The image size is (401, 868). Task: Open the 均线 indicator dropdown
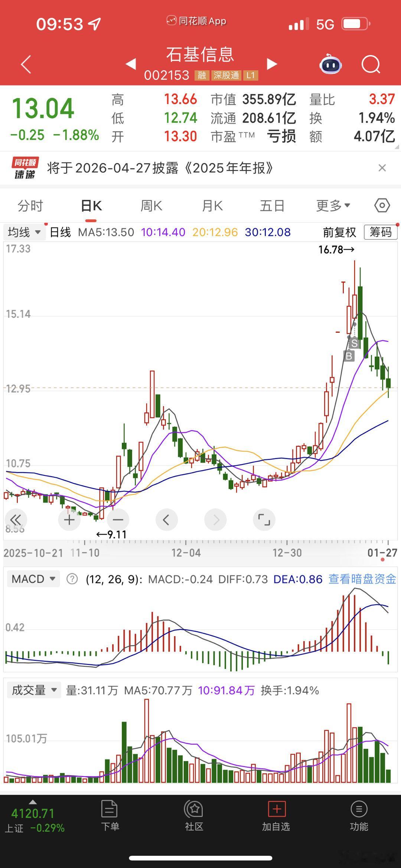(24, 232)
